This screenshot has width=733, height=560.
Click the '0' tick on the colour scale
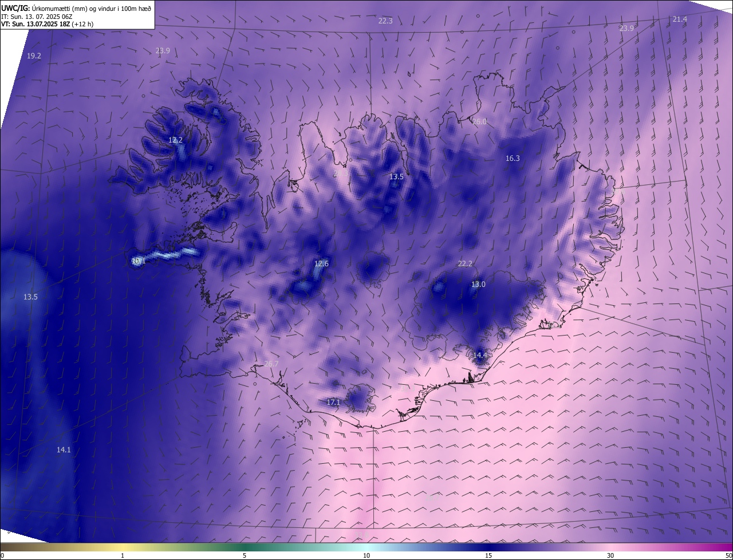click(2, 555)
